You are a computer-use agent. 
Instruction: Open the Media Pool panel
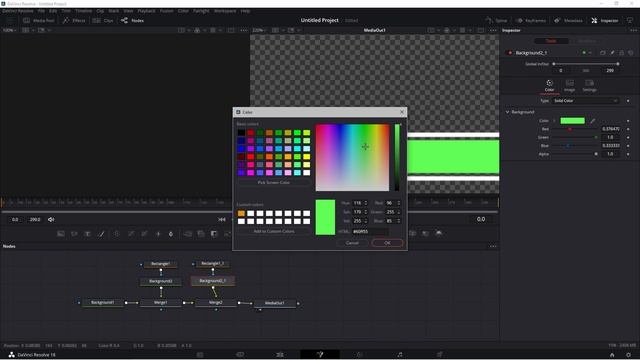click(39, 20)
